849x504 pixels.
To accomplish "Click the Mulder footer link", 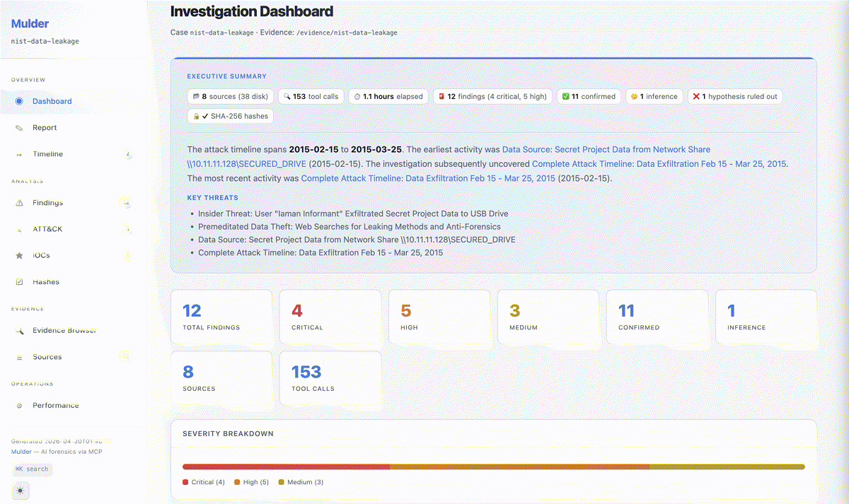I will click(x=21, y=451).
